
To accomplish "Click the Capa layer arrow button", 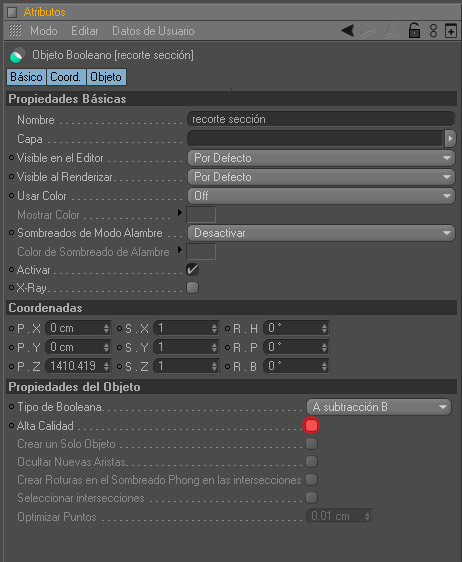I will point(450,138).
